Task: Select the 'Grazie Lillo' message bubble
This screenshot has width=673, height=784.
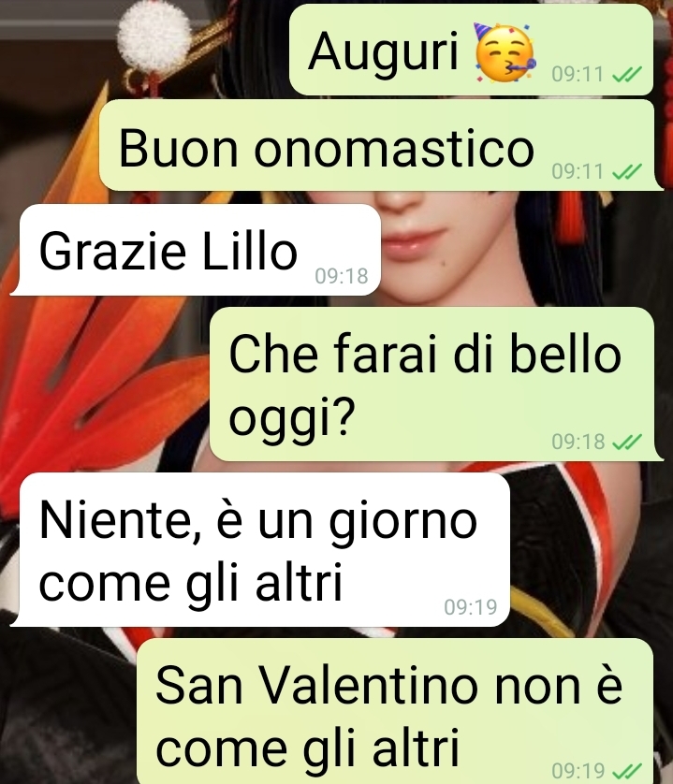Action: (x=196, y=250)
